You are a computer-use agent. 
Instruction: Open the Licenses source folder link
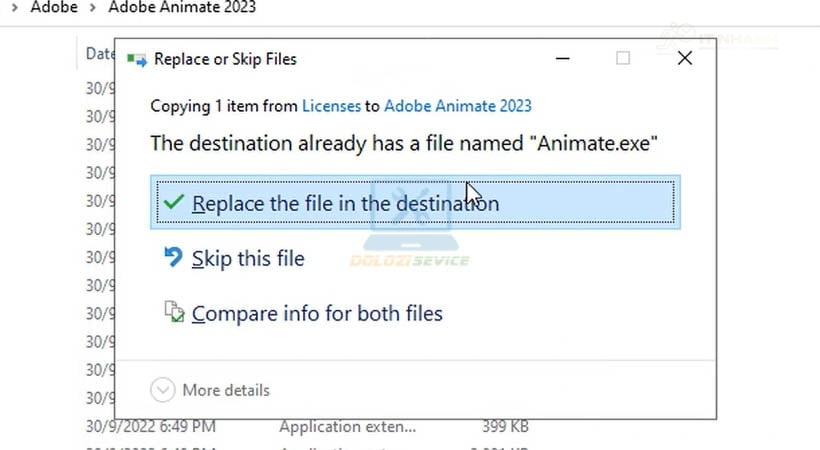point(332,106)
